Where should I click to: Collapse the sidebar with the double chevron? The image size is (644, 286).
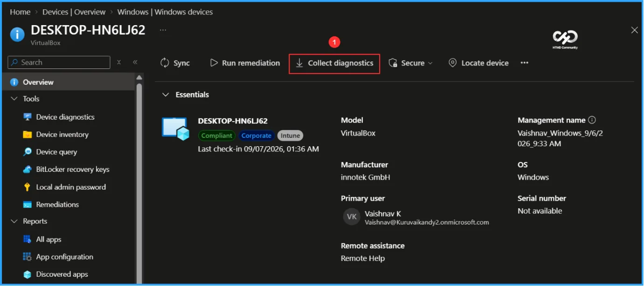135,62
